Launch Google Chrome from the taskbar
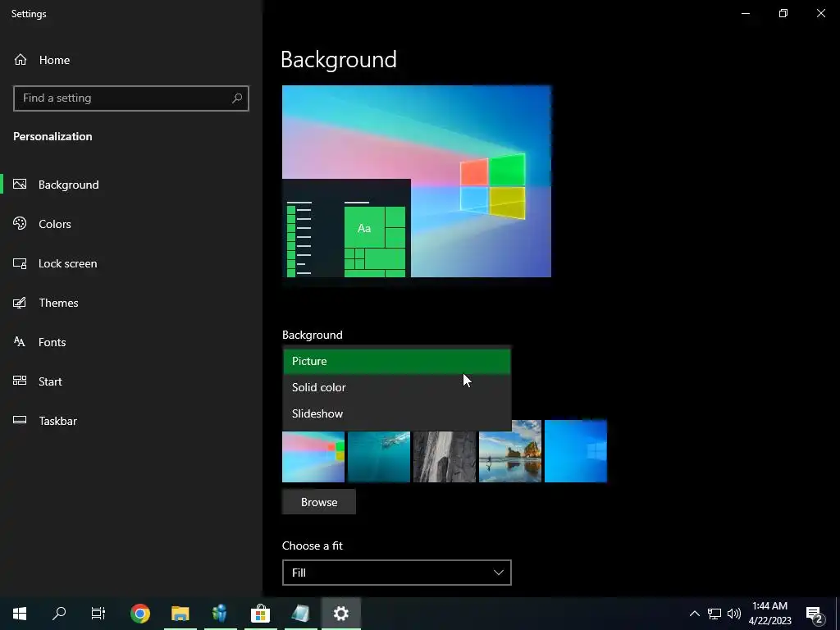The width and height of the screenshot is (840, 630). pos(139,614)
